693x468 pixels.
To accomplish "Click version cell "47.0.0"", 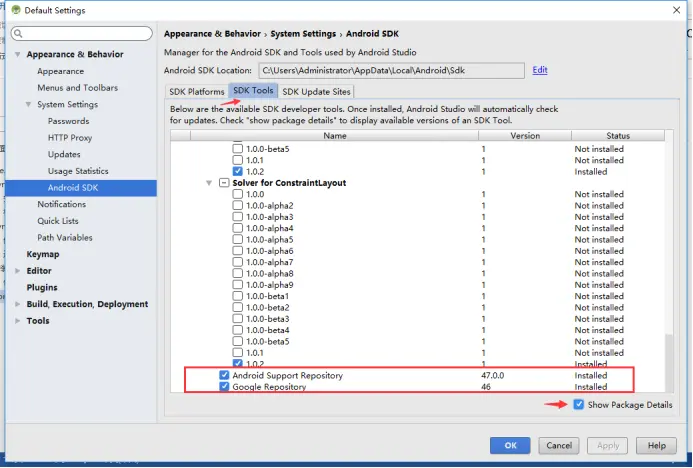I will point(493,376).
